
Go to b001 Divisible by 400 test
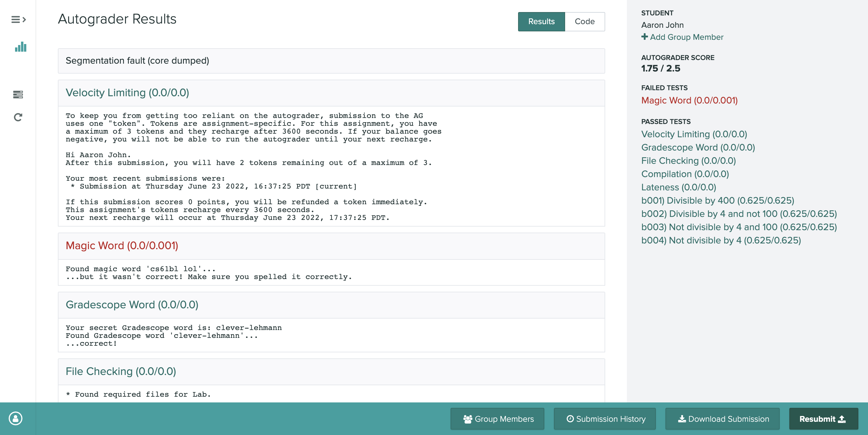click(717, 201)
